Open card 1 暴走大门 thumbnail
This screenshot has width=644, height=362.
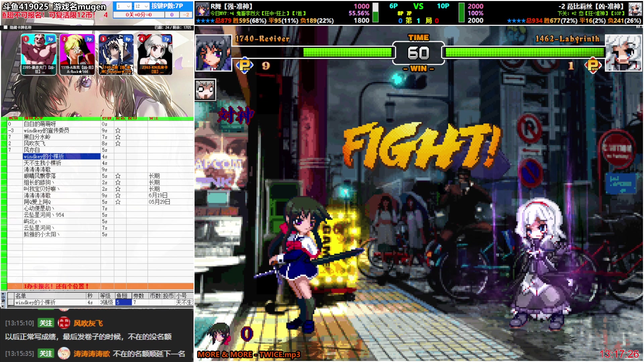click(39, 54)
